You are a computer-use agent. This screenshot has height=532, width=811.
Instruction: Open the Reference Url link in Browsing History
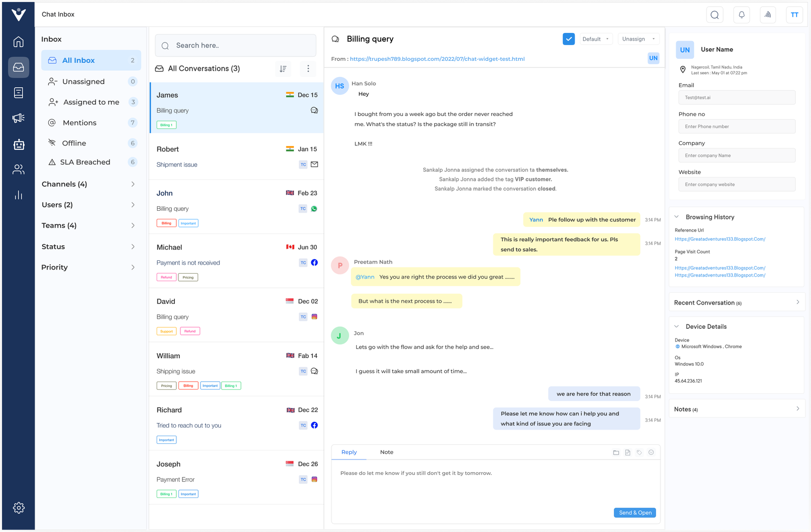(720, 239)
